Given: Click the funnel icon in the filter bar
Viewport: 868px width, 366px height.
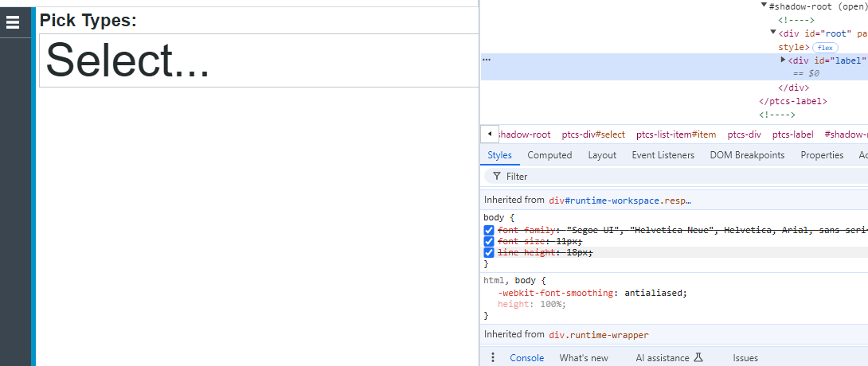Looking at the screenshot, I should [497, 177].
